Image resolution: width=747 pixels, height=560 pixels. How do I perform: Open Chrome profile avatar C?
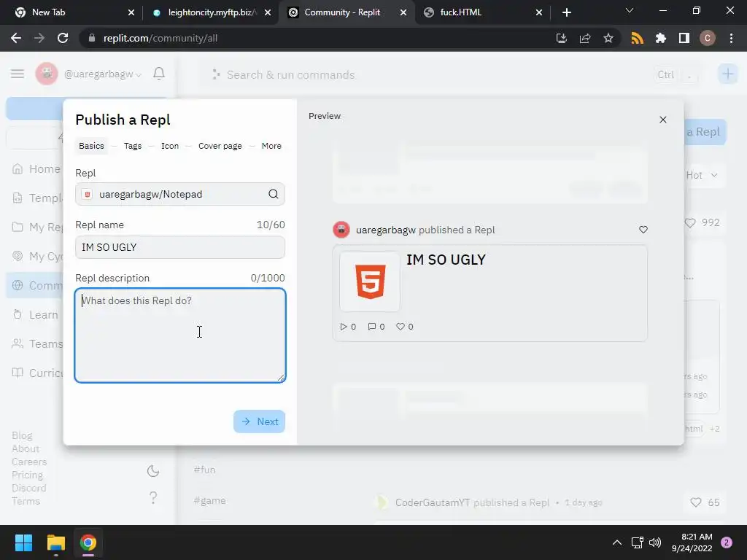(x=707, y=38)
